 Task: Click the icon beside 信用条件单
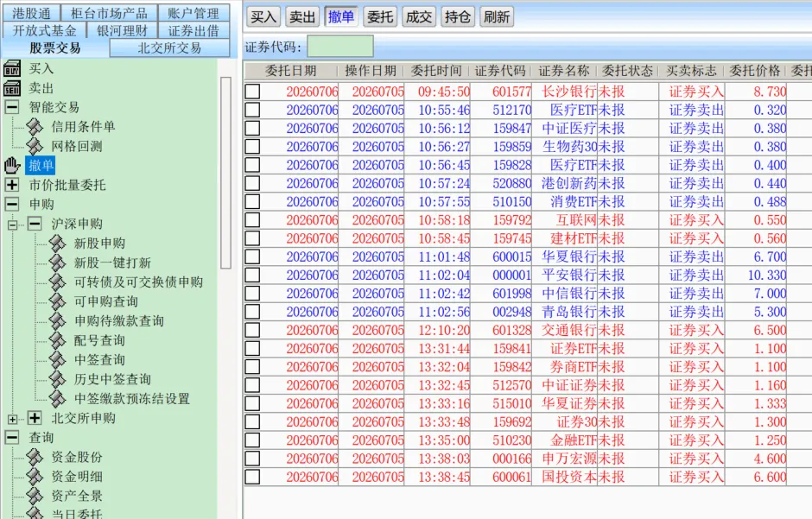pyautogui.click(x=35, y=127)
